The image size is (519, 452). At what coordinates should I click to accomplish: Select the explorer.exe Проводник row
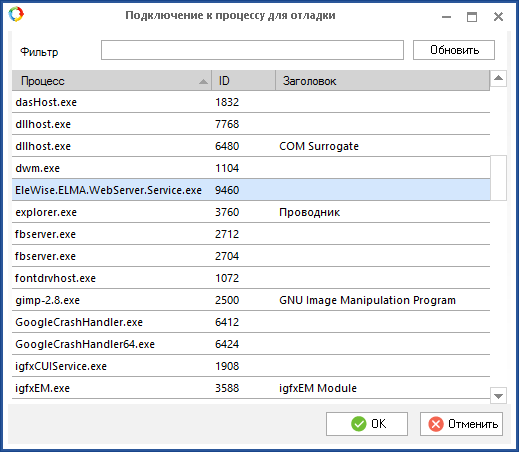(x=251, y=212)
